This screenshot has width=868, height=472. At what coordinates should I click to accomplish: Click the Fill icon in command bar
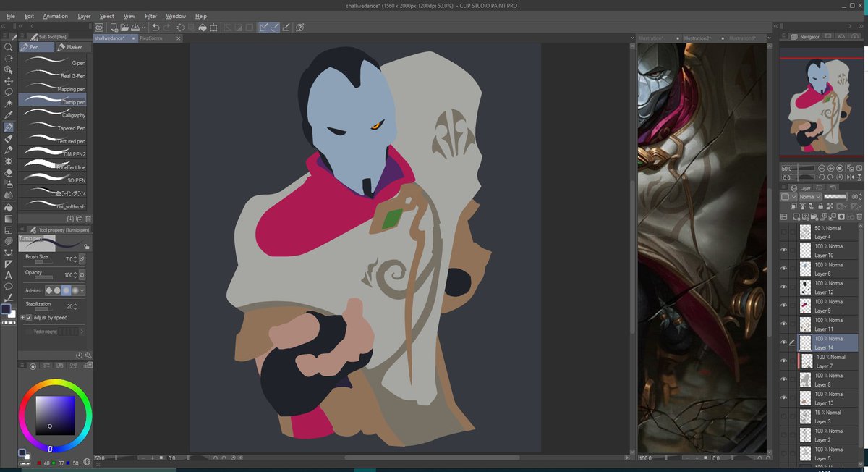(x=203, y=28)
